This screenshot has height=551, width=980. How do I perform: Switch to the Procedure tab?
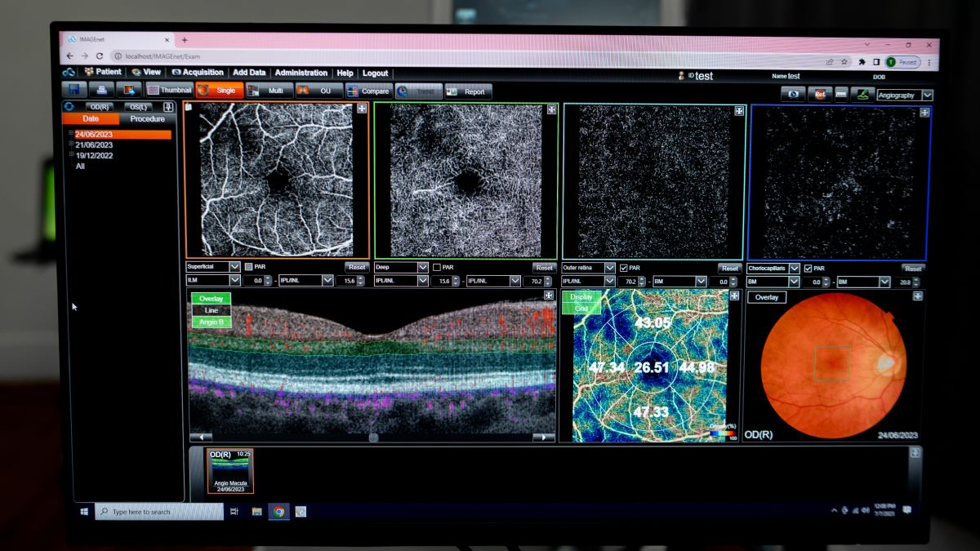click(x=147, y=119)
